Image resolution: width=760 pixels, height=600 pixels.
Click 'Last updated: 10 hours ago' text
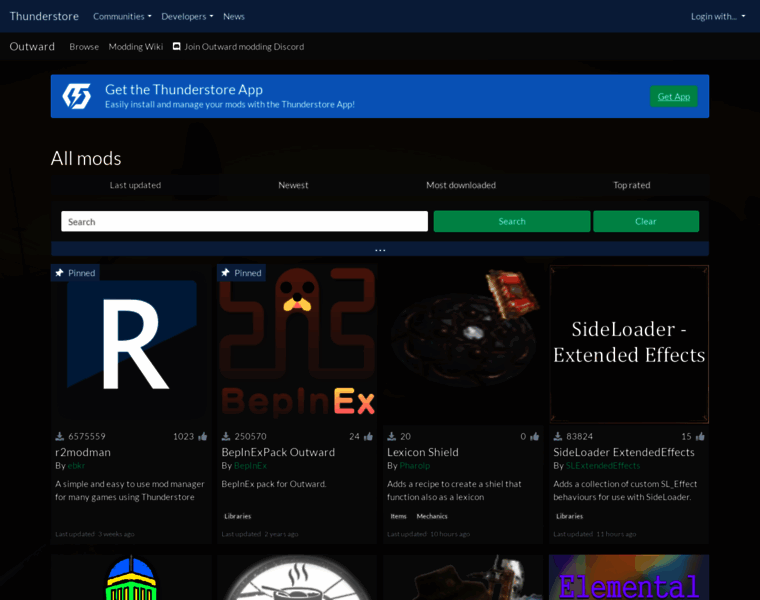point(428,534)
